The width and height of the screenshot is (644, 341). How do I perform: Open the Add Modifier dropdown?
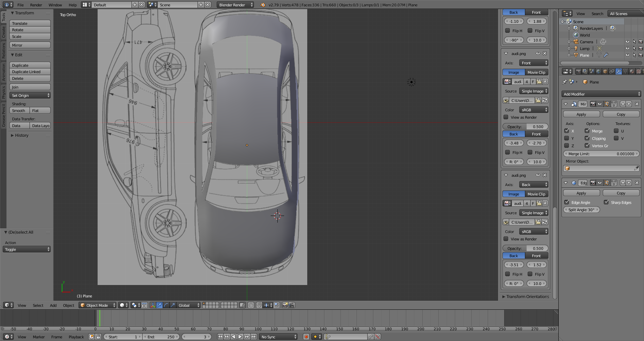[601, 94]
